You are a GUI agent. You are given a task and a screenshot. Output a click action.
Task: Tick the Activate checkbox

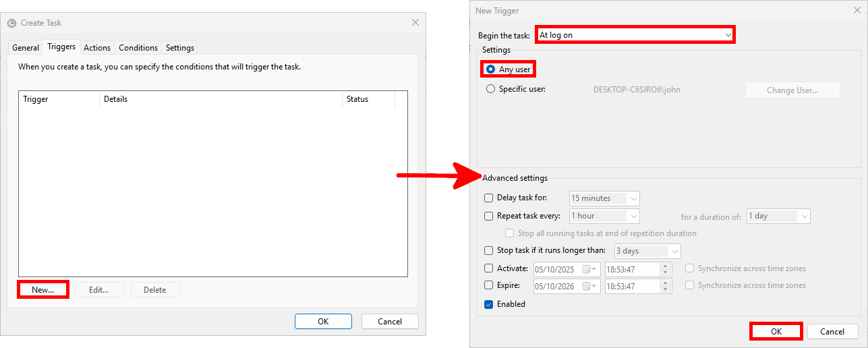pos(489,268)
